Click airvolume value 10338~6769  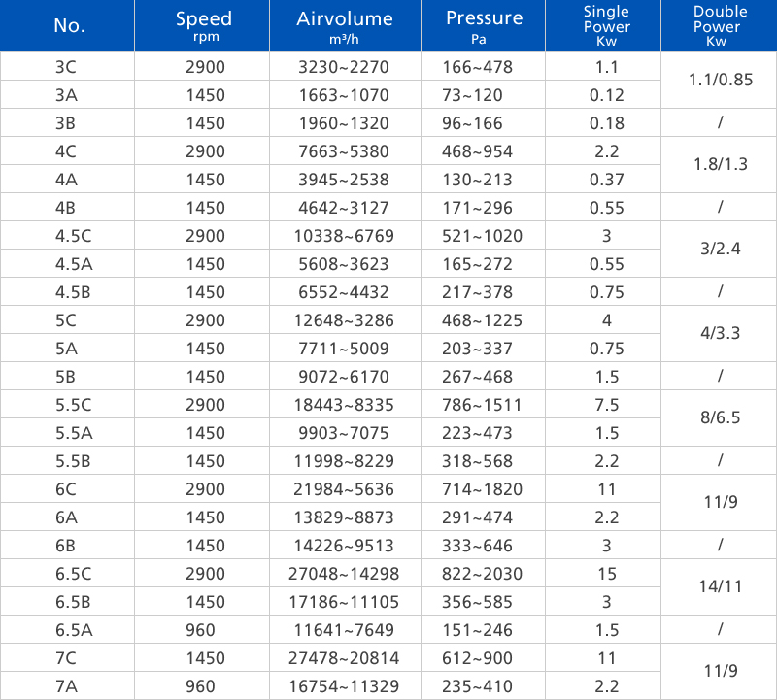(344, 236)
